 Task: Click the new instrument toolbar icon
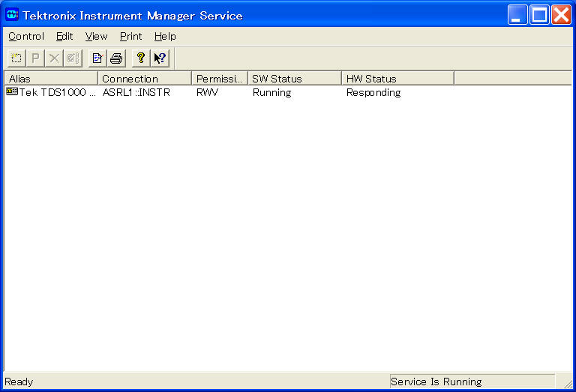pyautogui.click(x=16, y=58)
